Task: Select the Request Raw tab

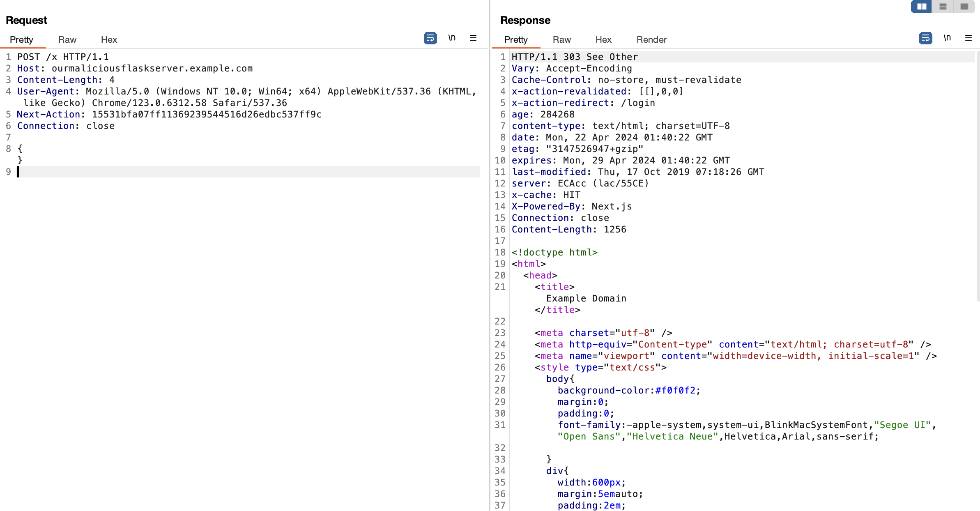Action: (x=67, y=40)
